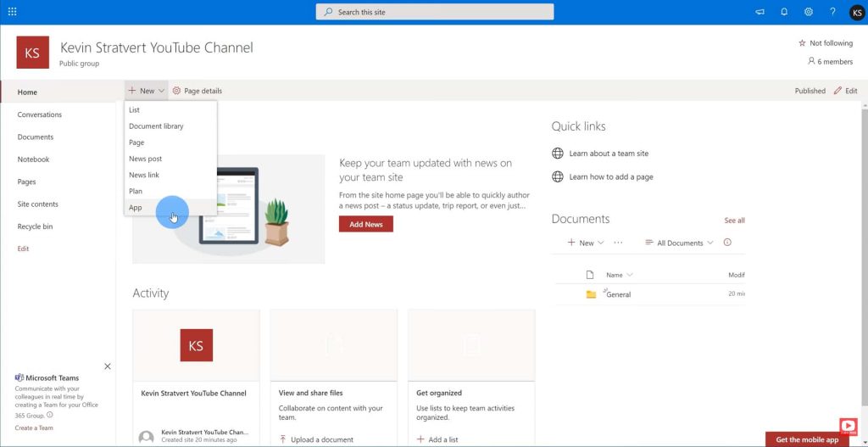
Task: Click the info icon next to 365 Group
Action: click(50, 415)
